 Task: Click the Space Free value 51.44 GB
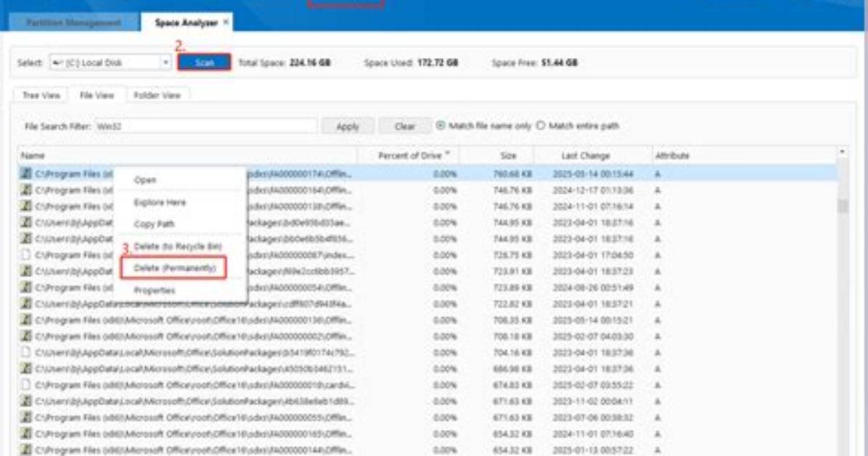click(x=559, y=62)
